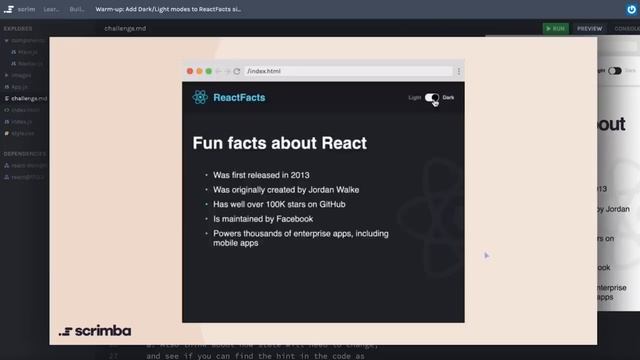This screenshot has height=360, width=640.
Task: Click the back arrow in mock browser
Action: 219,71
